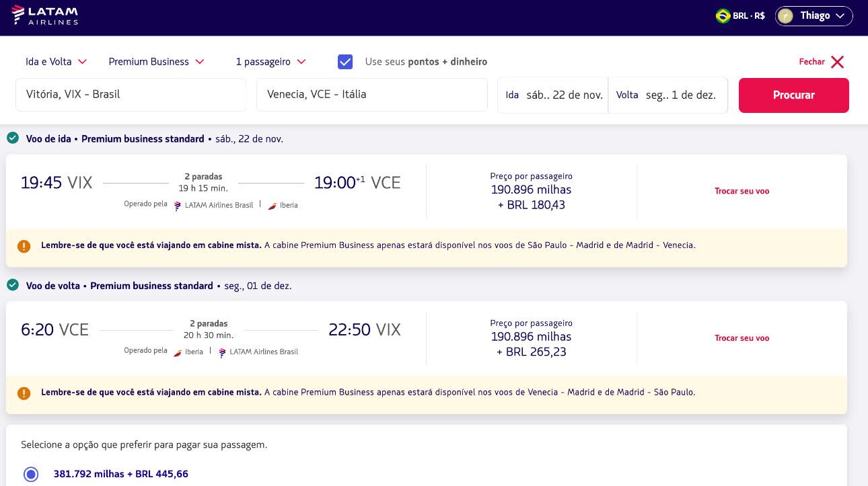Viewport: 868px width, 486px height.
Task: Click the arrival time 19:00 VCE
Action: pyautogui.click(x=357, y=183)
